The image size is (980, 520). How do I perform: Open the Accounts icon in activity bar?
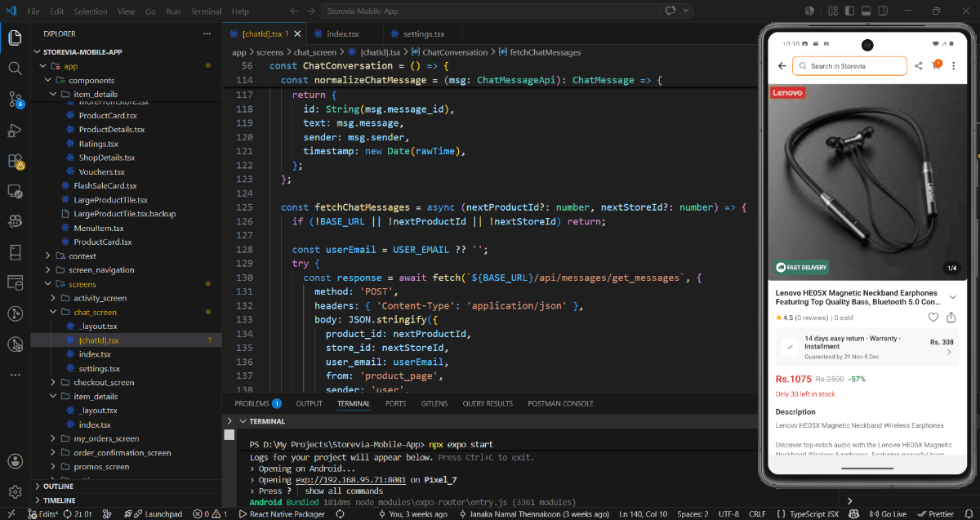point(15,461)
